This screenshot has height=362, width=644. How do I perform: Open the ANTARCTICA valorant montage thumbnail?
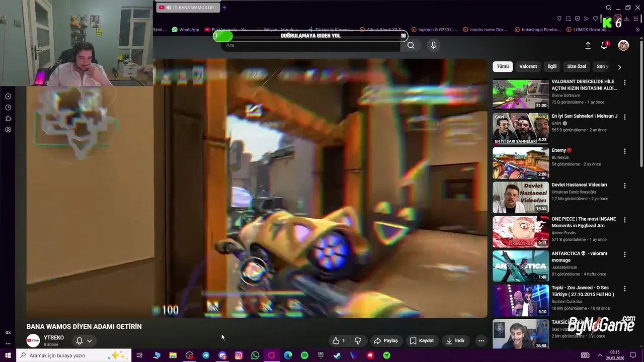point(521,266)
